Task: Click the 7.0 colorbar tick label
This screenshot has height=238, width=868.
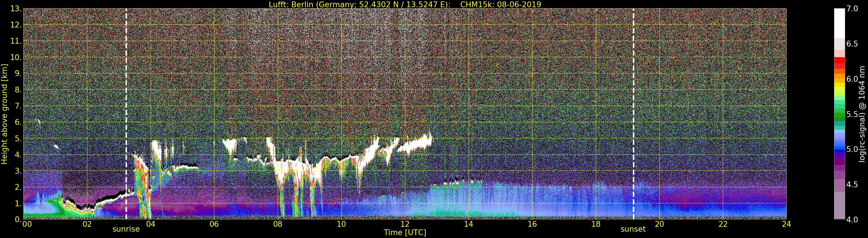Action: click(x=852, y=9)
